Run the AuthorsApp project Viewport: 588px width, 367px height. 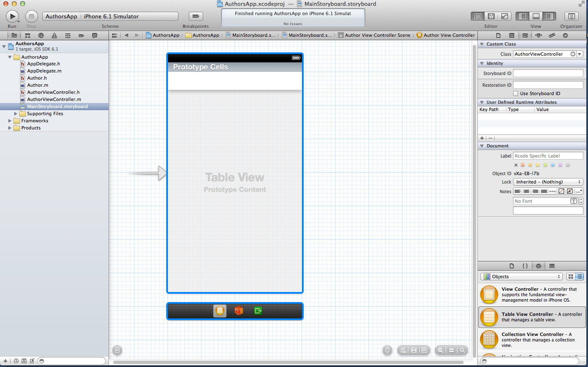click(12, 16)
